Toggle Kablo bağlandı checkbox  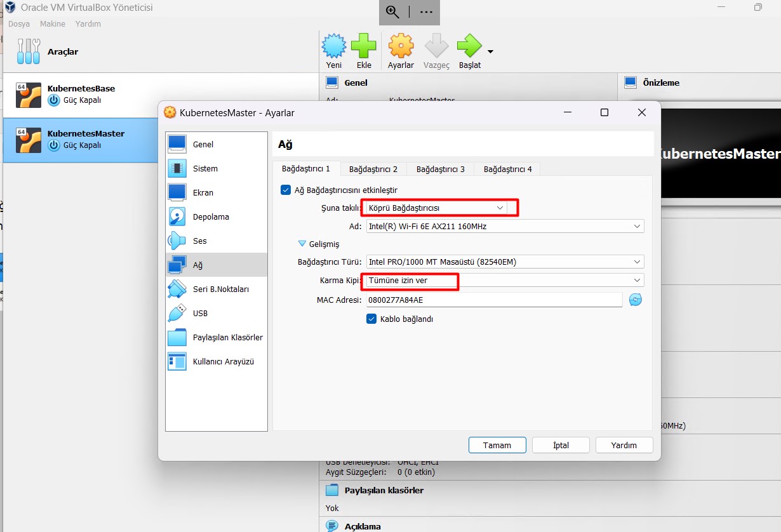pyautogui.click(x=371, y=319)
